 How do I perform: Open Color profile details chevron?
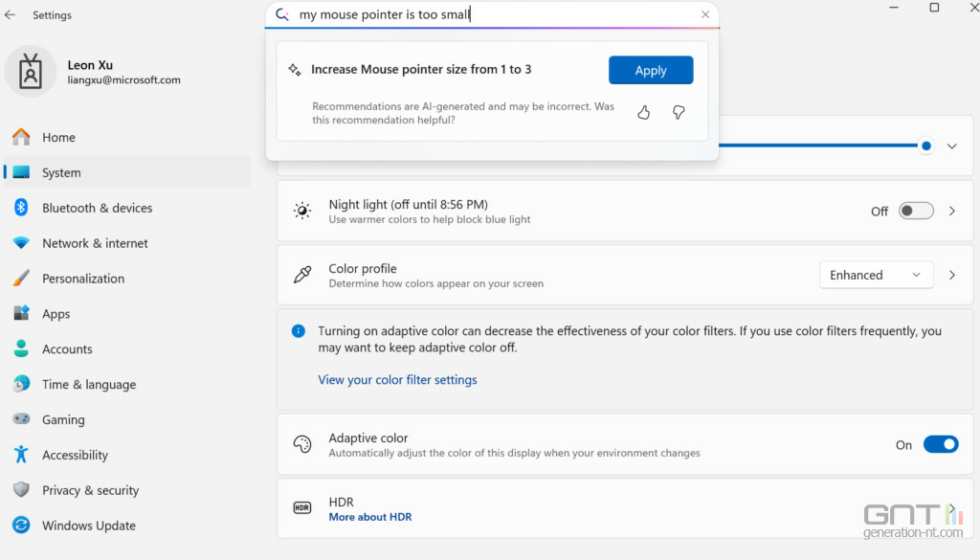pyautogui.click(x=952, y=275)
